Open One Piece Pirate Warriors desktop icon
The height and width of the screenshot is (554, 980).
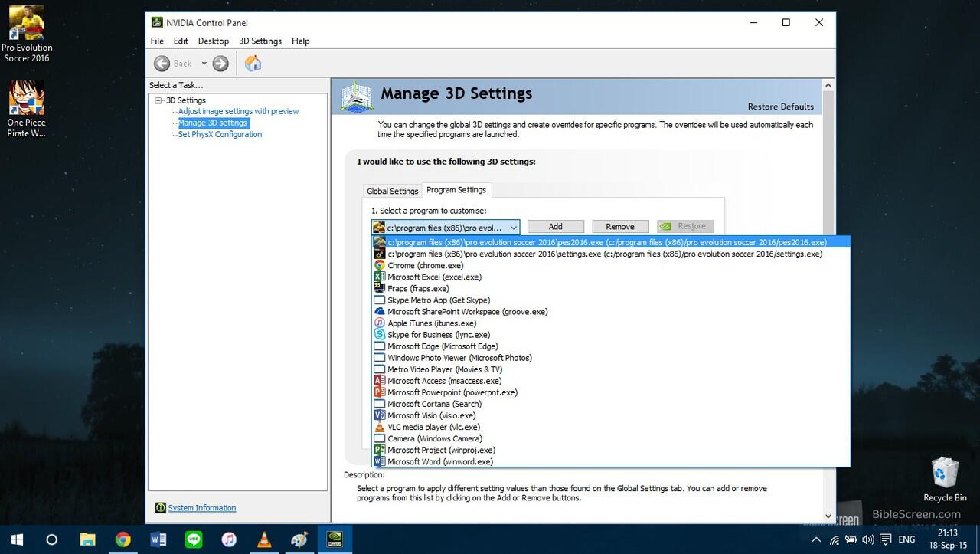tap(26, 109)
